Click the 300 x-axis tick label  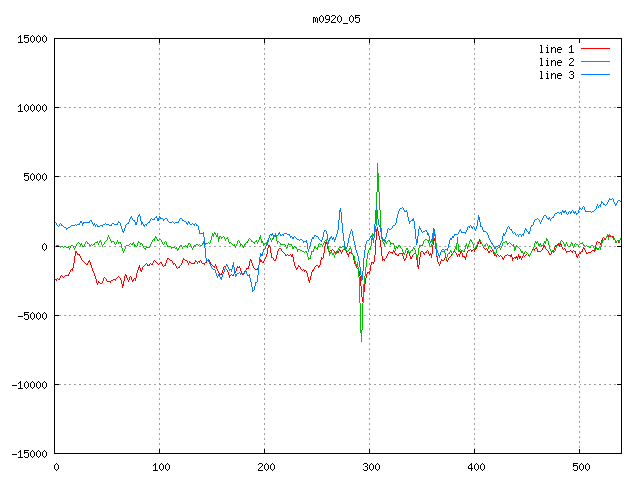click(370, 466)
